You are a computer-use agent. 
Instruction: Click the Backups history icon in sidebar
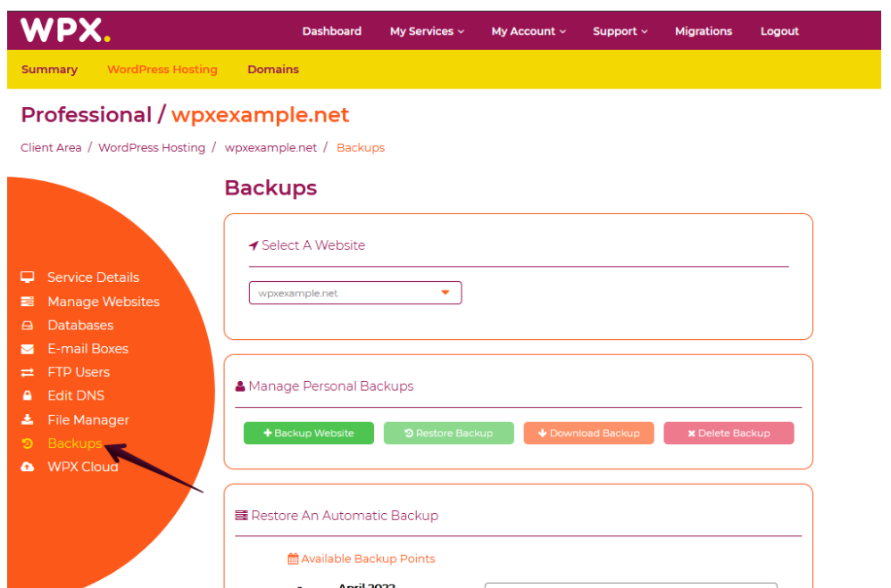coord(28,443)
